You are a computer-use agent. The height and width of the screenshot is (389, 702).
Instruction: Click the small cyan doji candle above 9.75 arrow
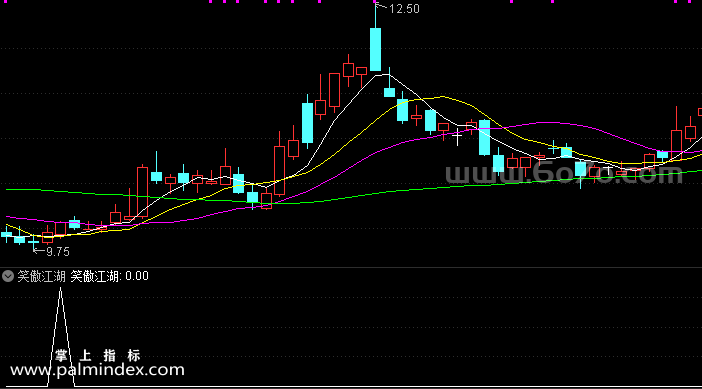34,241
